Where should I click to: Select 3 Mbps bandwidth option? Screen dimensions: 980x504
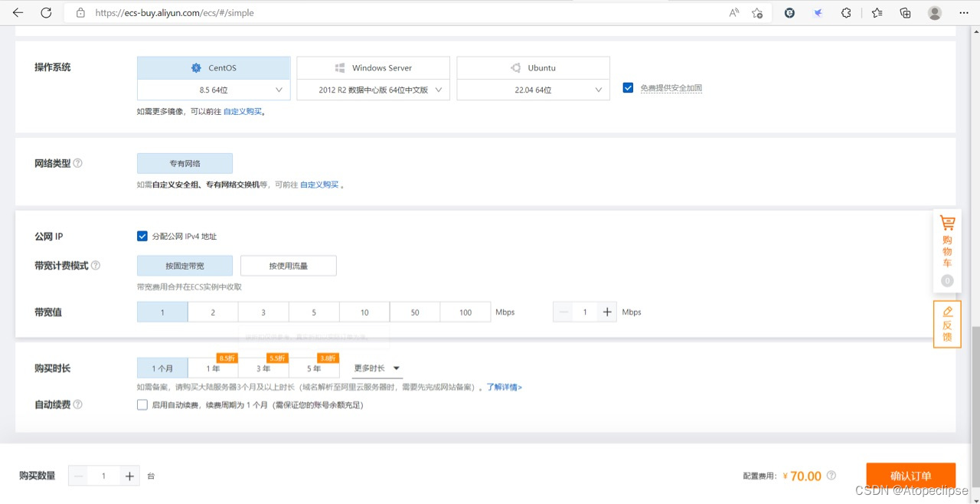click(263, 312)
